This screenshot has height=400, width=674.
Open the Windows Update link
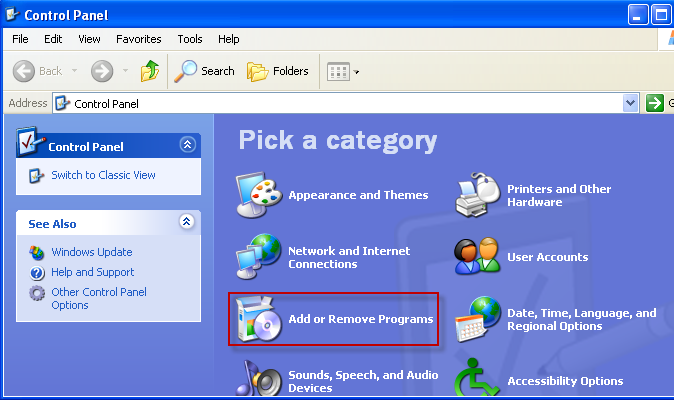point(92,252)
